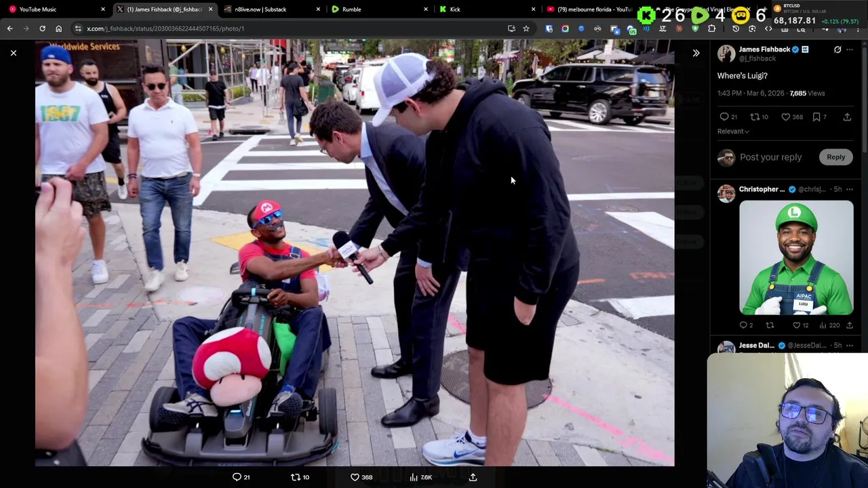Click the Grok icon on the post
This screenshot has width=868, height=488.
click(x=837, y=49)
